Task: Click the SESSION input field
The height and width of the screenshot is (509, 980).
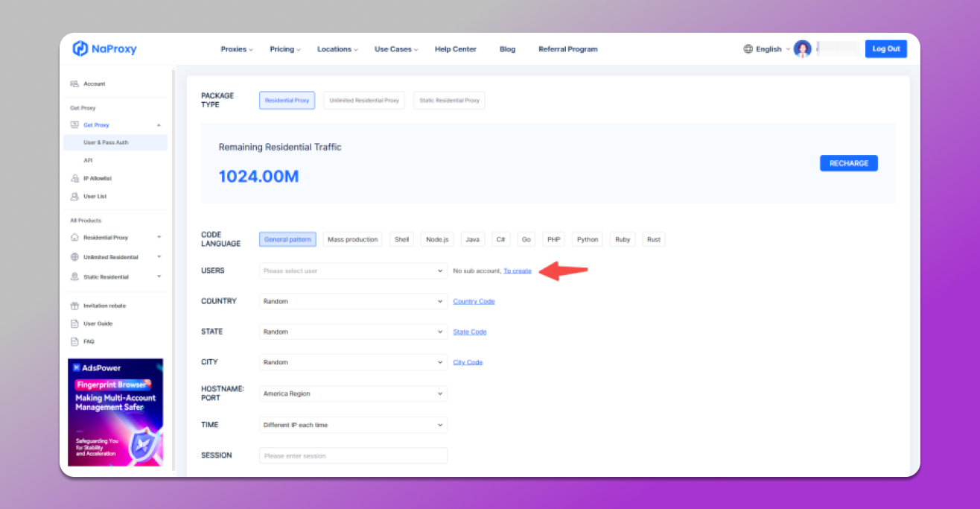Action: click(x=353, y=455)
